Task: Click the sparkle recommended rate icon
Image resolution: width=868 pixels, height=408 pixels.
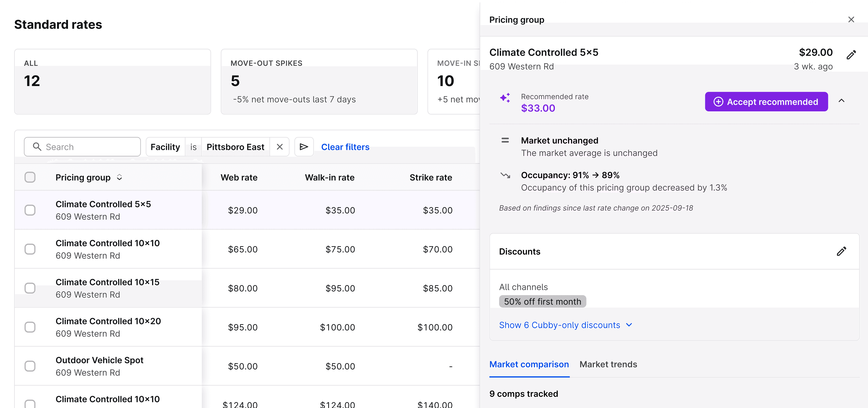Action: [x=505, y=98]
